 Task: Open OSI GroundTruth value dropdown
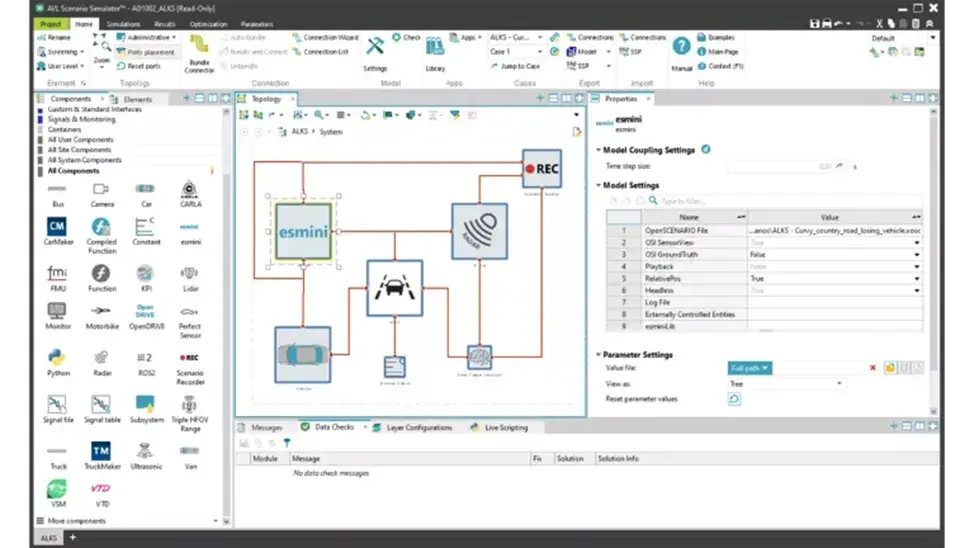pyautogui.click(x=916, y=255)
